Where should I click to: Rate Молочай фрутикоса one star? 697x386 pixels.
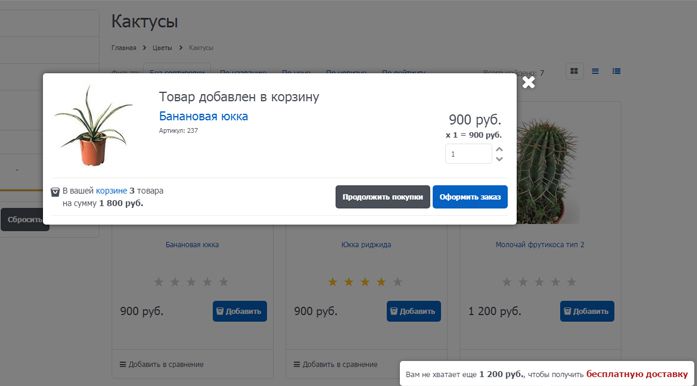tap(507, 281)
